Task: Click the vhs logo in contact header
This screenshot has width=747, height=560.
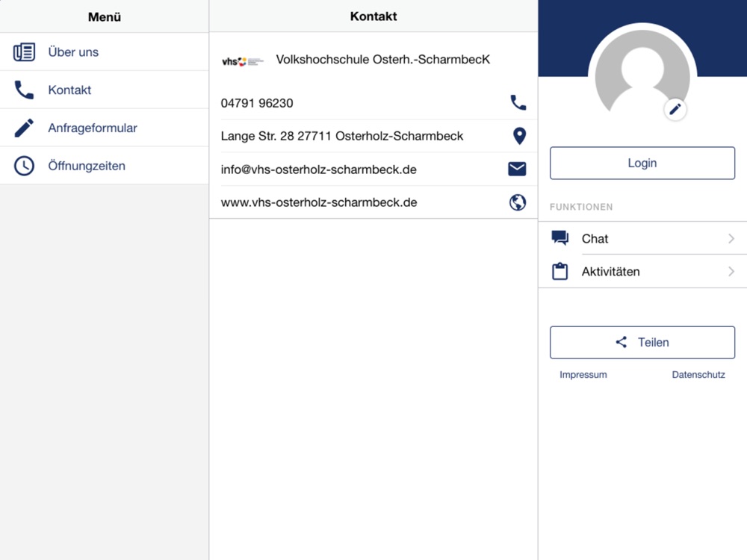Action: tap(243, 61)
